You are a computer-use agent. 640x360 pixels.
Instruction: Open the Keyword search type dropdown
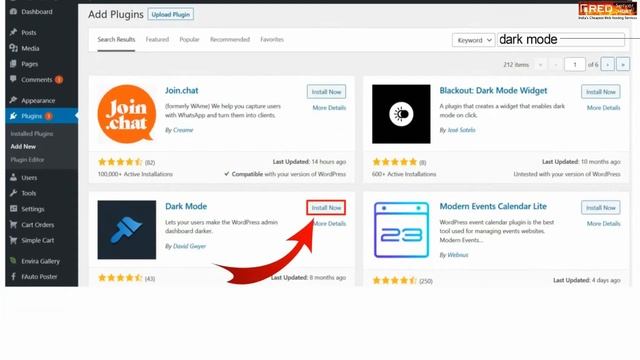pos(473,40)
